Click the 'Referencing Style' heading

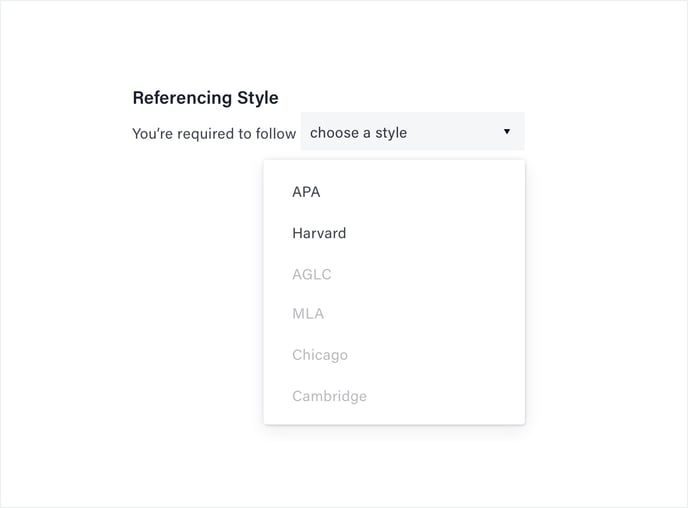[x=205, y=97]
